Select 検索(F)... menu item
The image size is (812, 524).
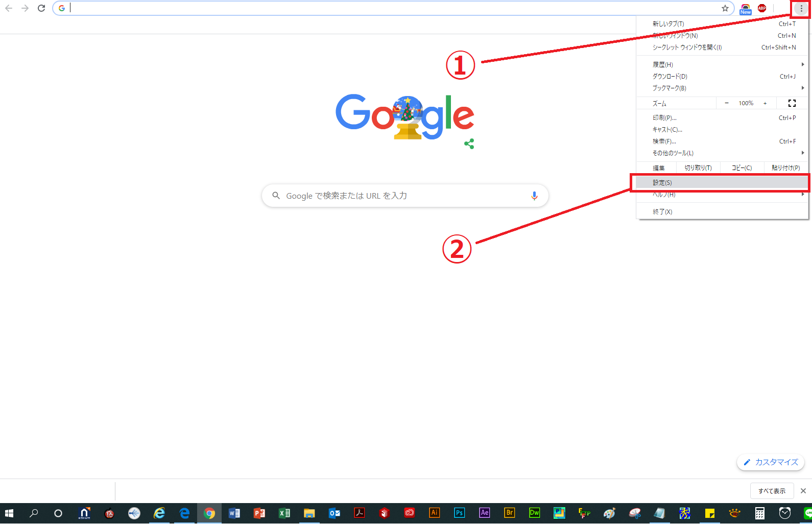coord(723,141)
